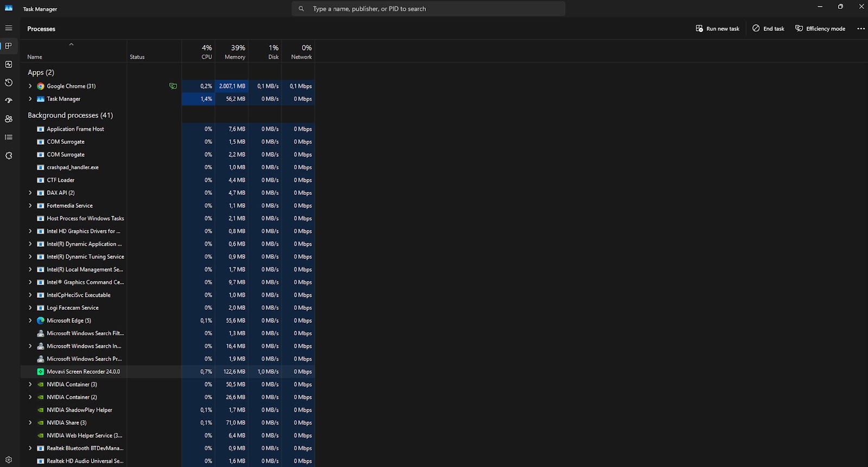Select NVIDIA Container (2) process row

click(x=168, y=397)
